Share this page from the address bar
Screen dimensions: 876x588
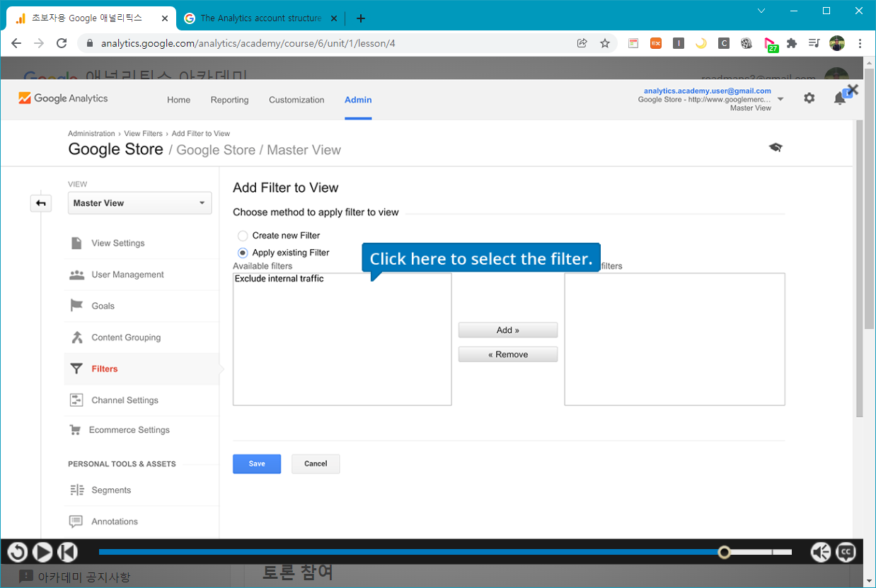tap(582, 43)
